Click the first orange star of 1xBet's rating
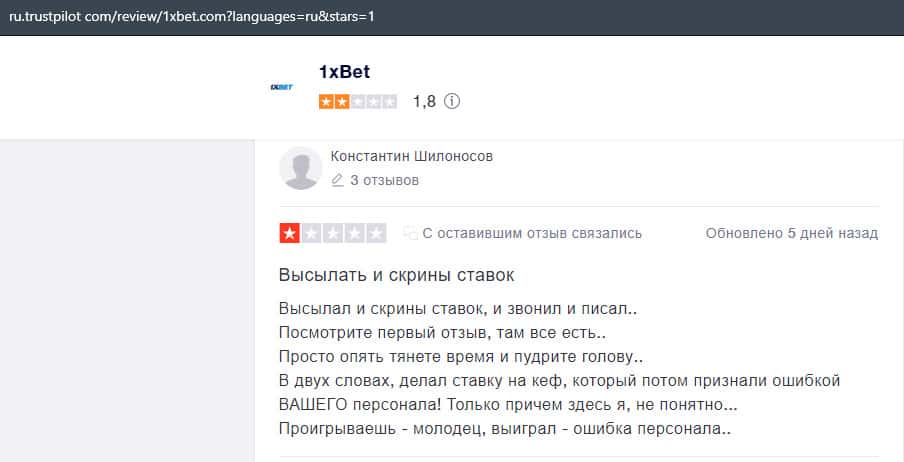The width and height of the screenshot is (904, 462). [327, 101]
